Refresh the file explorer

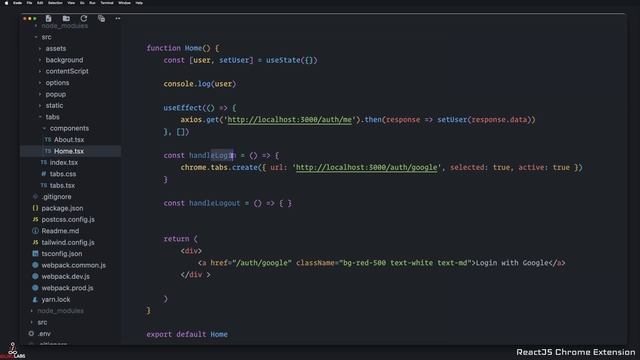click(x=84, y=18)
